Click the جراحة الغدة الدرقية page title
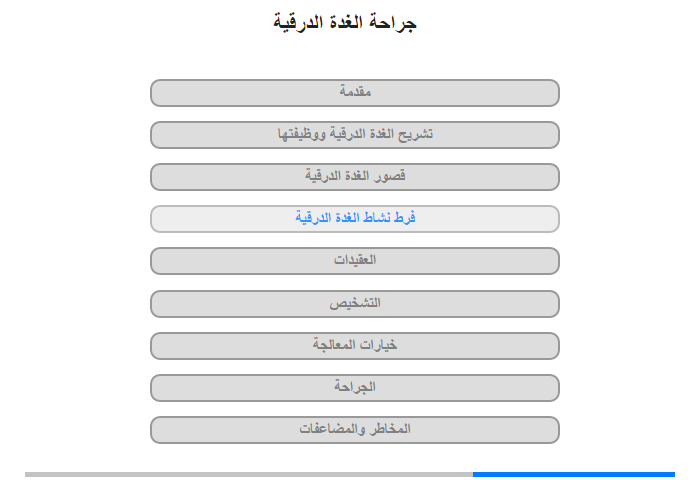This screenshot has width=700, height=480. click(345, 22)
